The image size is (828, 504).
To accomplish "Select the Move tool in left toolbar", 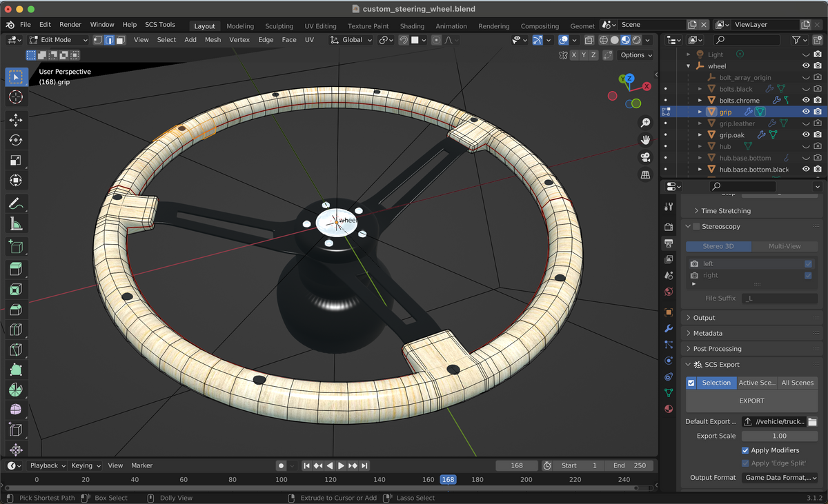I will pyautogui.click(x=15, y=120).
